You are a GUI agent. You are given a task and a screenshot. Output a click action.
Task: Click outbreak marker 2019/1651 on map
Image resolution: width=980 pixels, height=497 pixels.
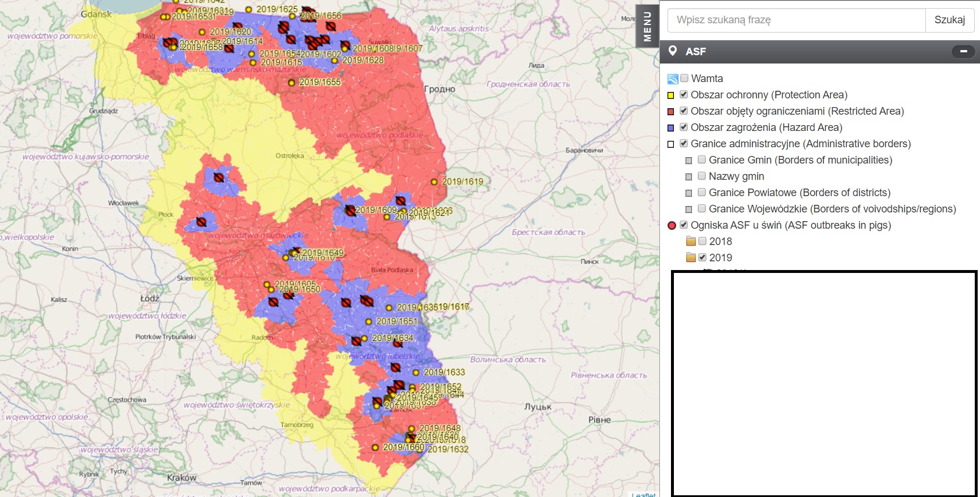(x=368, y=322)
